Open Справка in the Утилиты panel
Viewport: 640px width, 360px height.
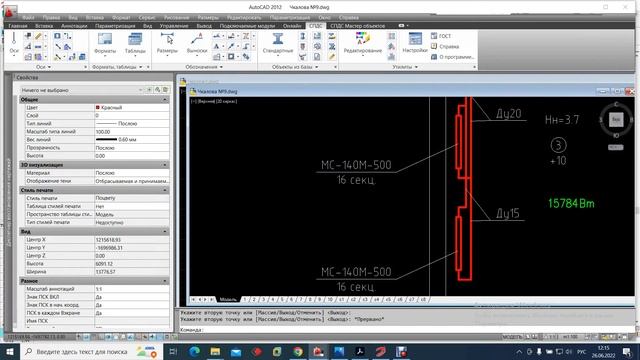[x=445, y=47]
